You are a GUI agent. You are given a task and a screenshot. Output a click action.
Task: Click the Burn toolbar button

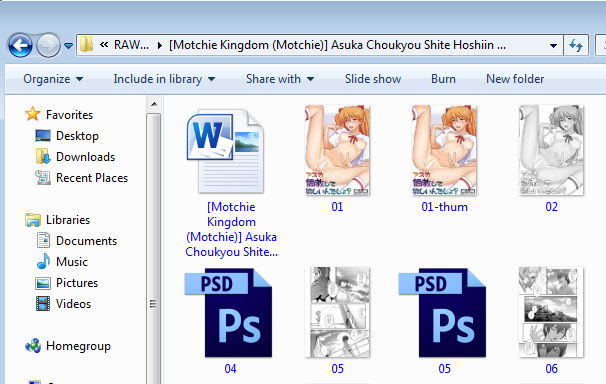point(443,79)
